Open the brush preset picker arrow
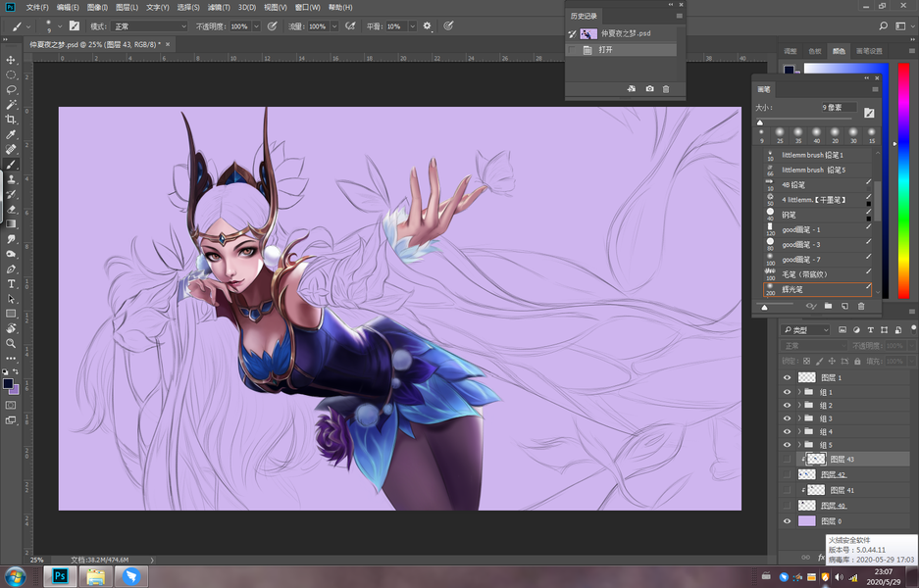Screen dimensions: 919x588 tap(59, 26)
